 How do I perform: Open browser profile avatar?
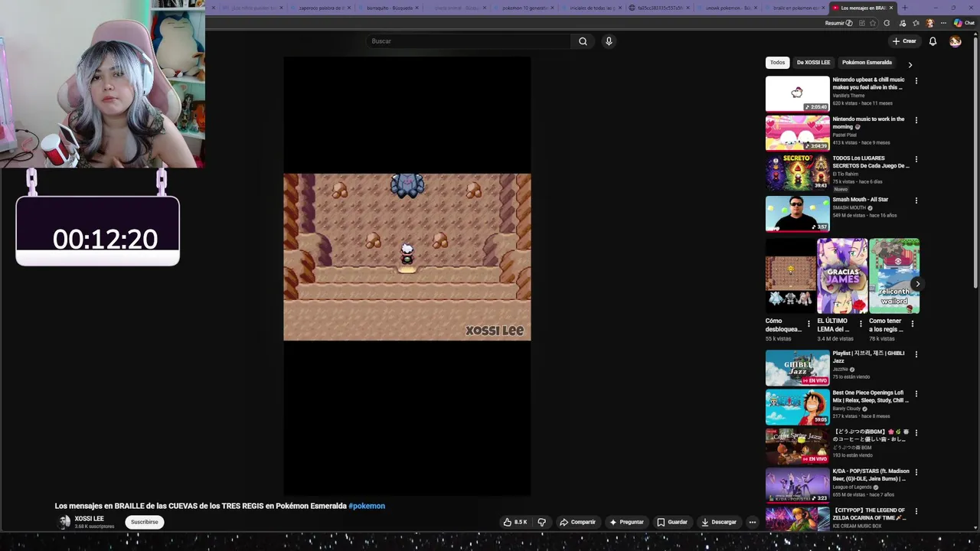pos(930,23)
